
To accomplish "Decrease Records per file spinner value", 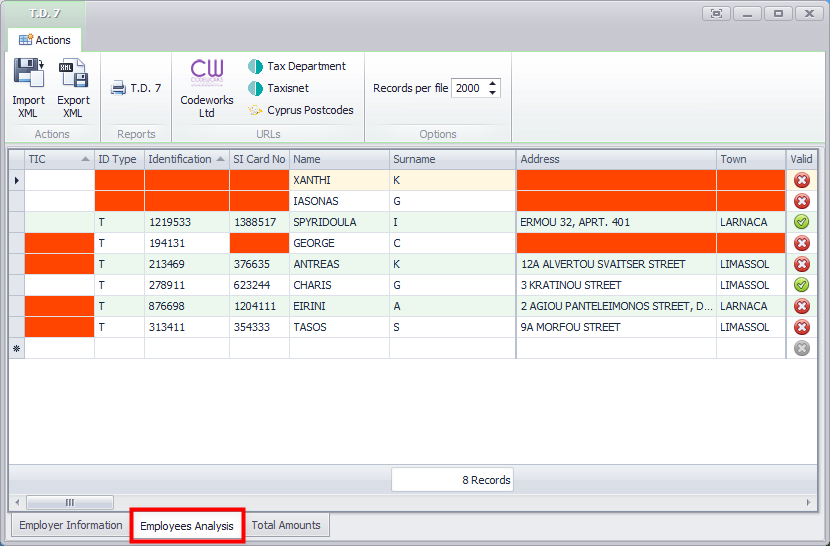I will point(493,93).
